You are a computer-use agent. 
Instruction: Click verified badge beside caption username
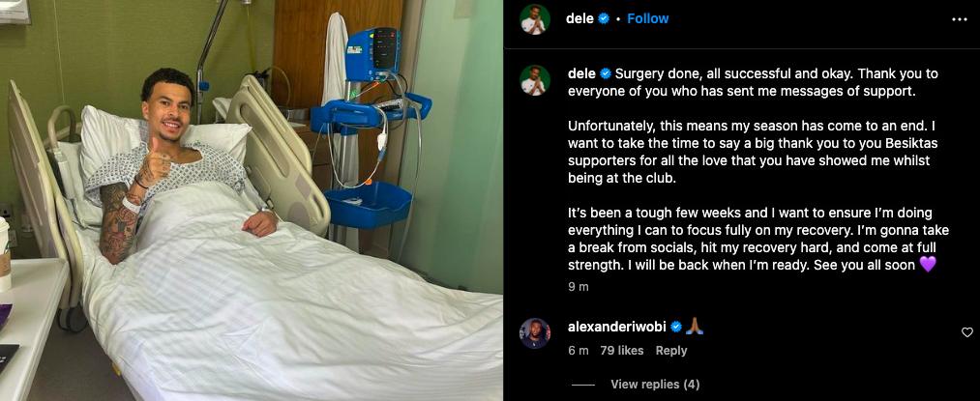[x=605, y=73]
